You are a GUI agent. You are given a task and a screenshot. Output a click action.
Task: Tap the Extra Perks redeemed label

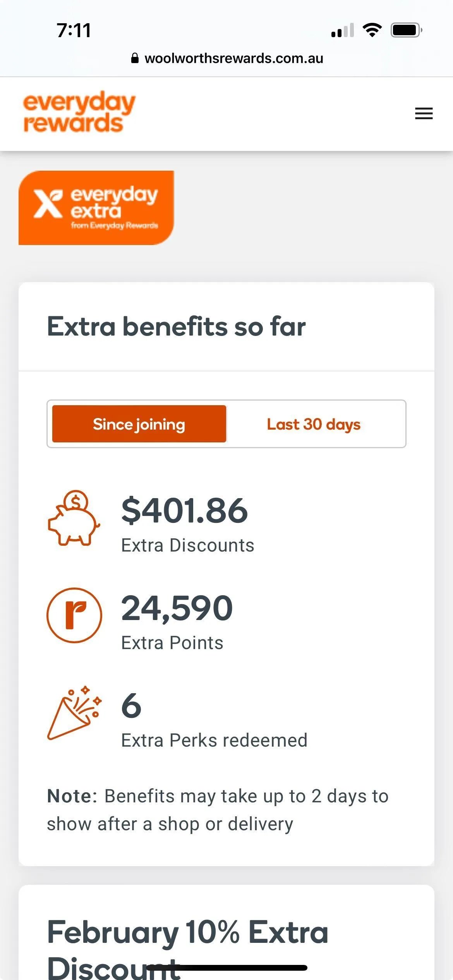(x=214, y=740)
